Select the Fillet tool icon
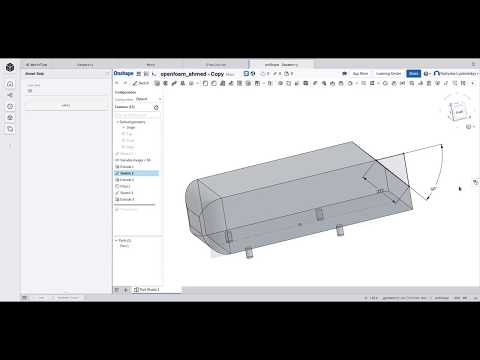This screenshot has height=360, width=480. coord(205,83)
